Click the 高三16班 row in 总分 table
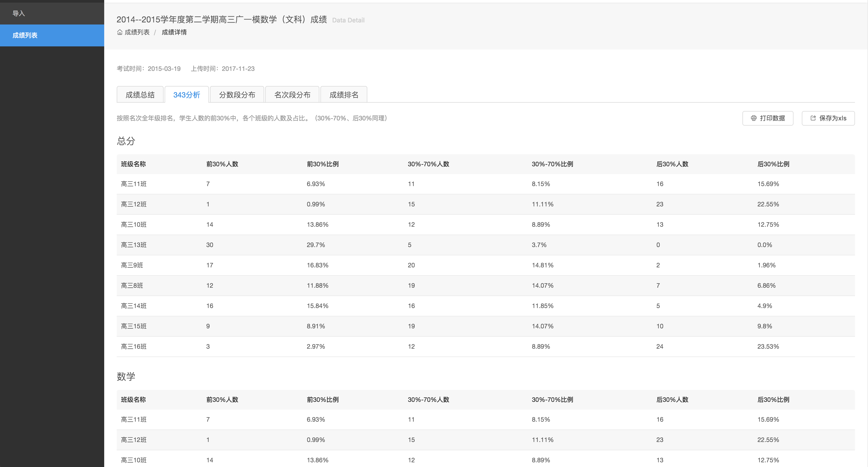This screenshot has height=467, width=868. point(134,347)
